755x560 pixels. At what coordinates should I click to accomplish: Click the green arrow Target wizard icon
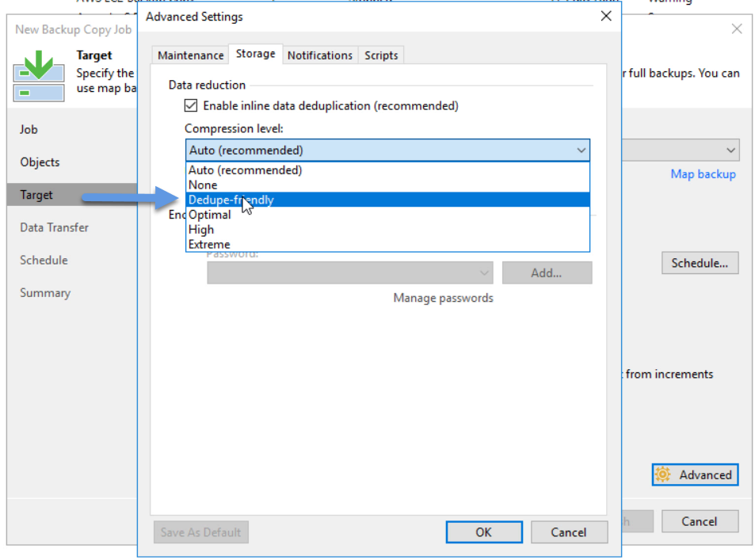[39, 75]
